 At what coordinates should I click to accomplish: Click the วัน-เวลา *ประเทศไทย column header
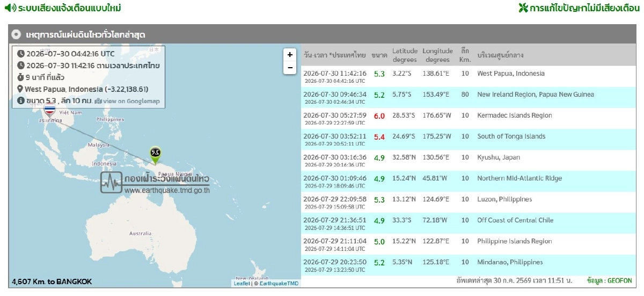coord(335,55)
